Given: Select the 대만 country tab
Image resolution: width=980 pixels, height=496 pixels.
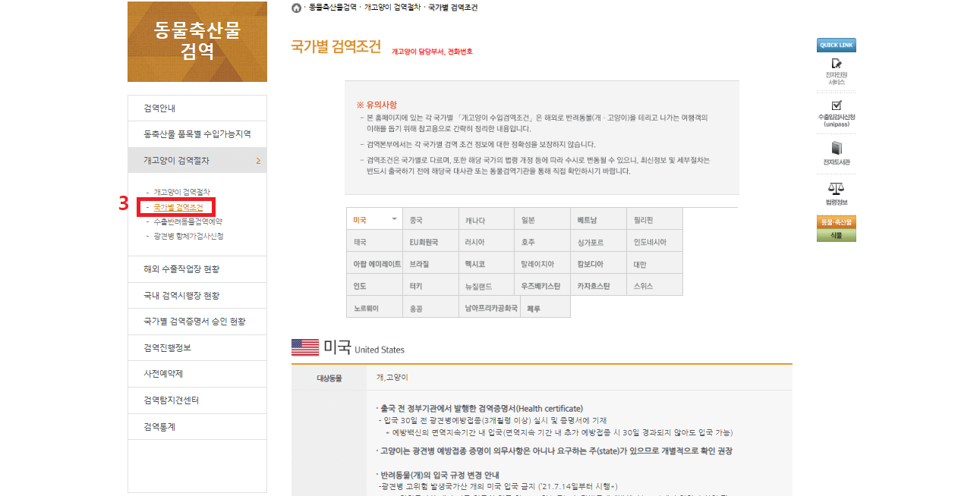Looking at the screenshot, I should click(x=654, y=264).
